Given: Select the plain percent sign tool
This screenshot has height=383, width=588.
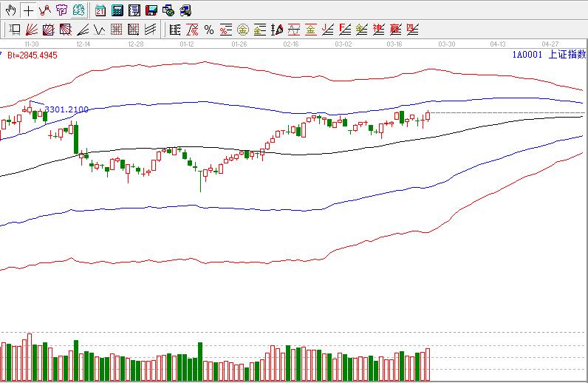Looking at the screenshot, I should 209,30.
